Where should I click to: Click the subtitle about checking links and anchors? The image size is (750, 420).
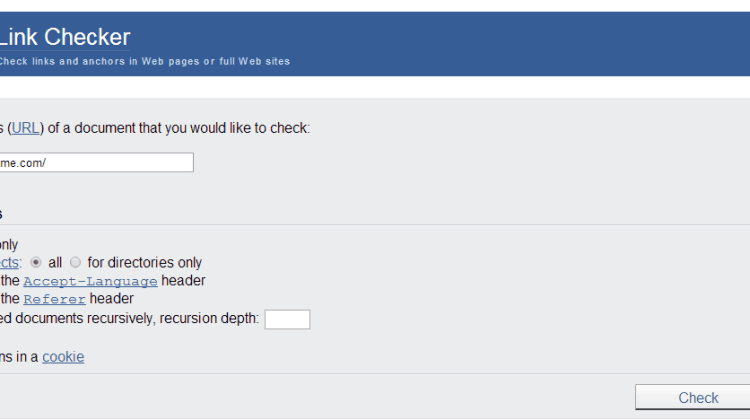tap(144, 62)
